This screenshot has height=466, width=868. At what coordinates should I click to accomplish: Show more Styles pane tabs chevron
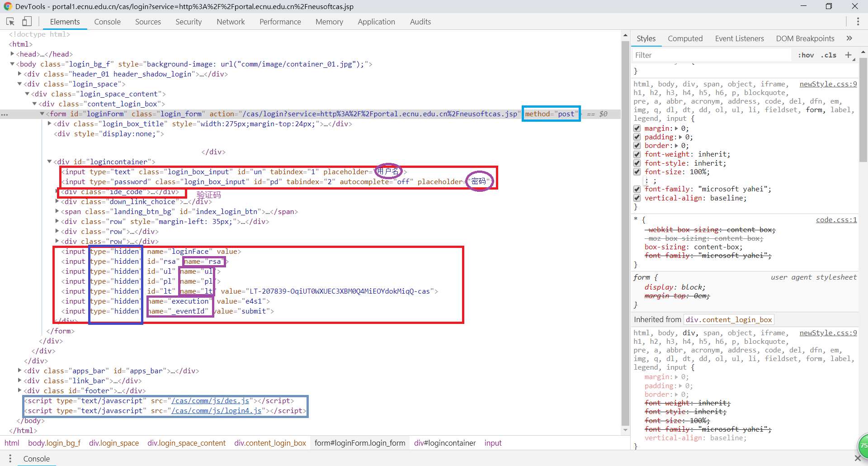click(849, 38)
